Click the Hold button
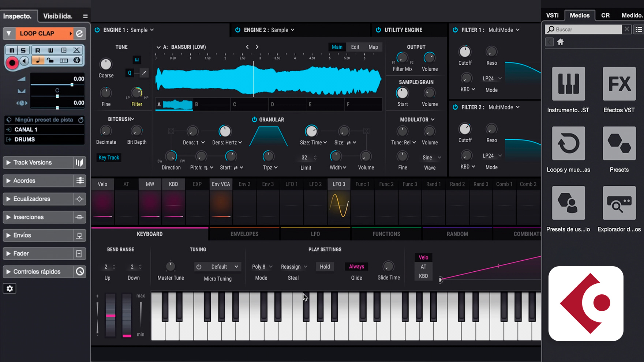Viewport: 644px width, 362px height. 325,267
